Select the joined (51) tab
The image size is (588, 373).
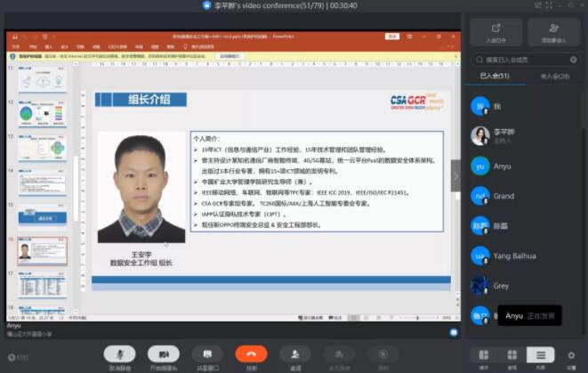(x=495, y=77)
